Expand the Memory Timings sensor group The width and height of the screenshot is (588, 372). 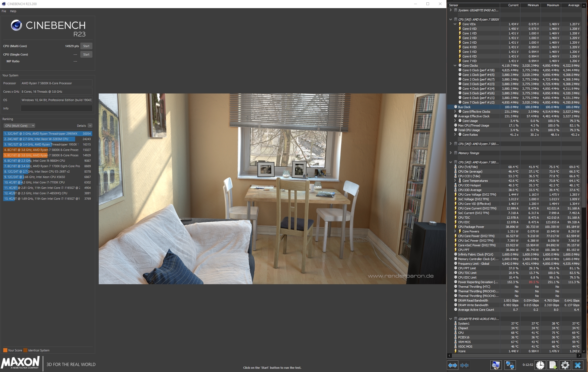[451, 153]
